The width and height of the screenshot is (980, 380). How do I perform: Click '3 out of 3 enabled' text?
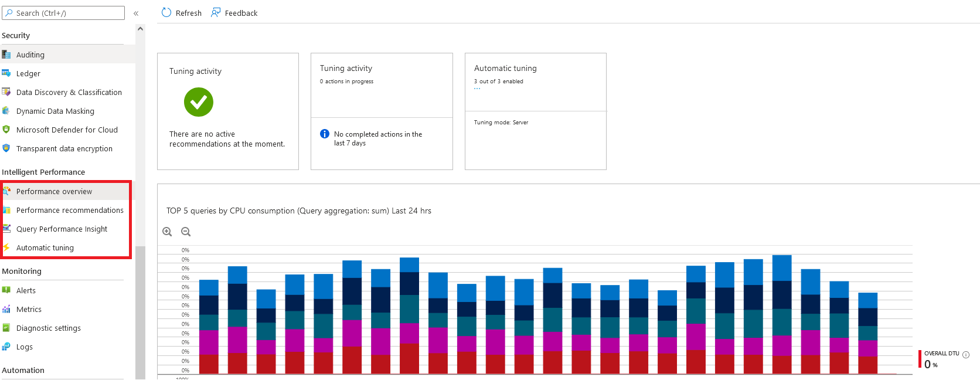tap(499, 82)
